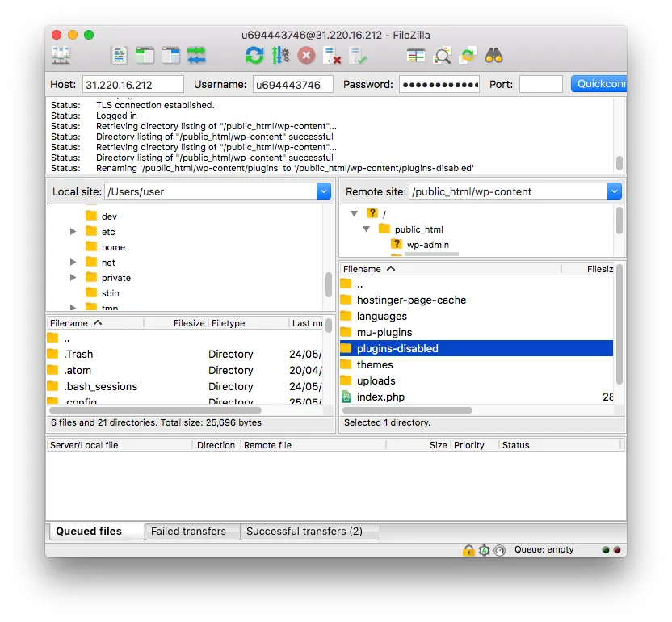The height and width of the screenshot is (622, 672).
Task: Toggle transfer queue display icon
Action: pyautogui.click(x=196, y=56)
